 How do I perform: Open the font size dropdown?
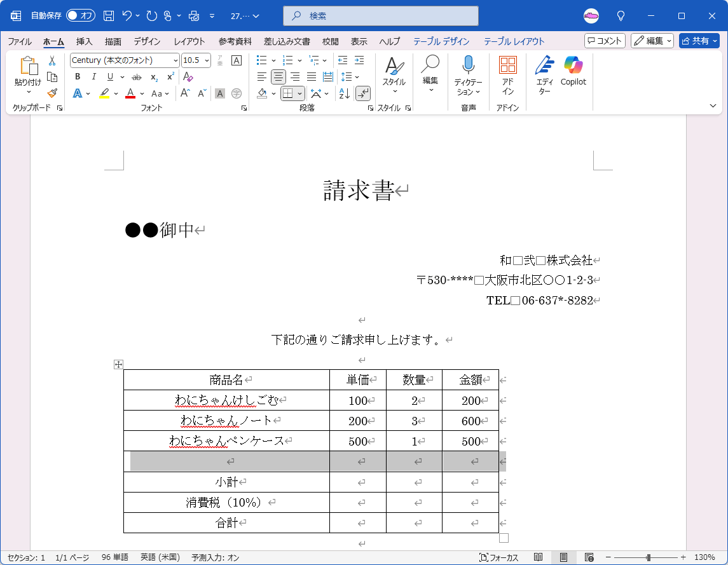(207, 60)
